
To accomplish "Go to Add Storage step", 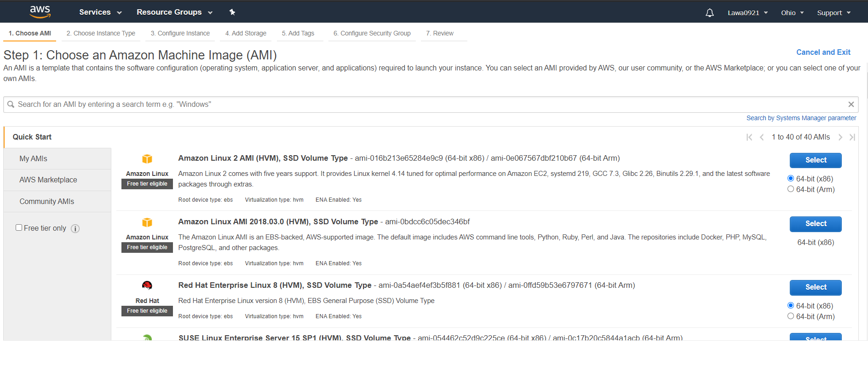I will click(x=246, y=34).
